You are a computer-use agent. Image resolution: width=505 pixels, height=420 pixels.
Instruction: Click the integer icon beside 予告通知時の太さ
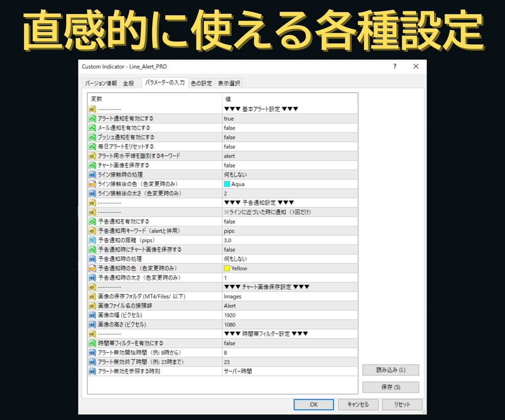pos(92,278)
